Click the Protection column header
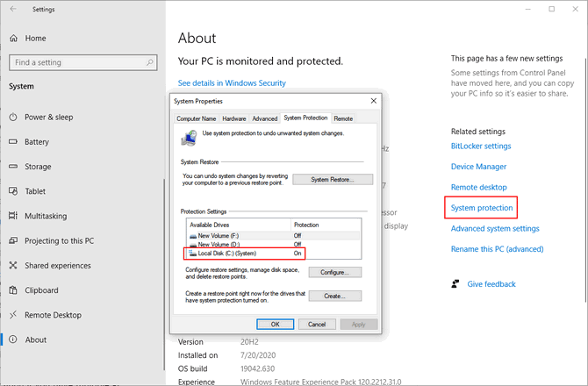Viewport: 588px width, 386px height. pos(326,225)
